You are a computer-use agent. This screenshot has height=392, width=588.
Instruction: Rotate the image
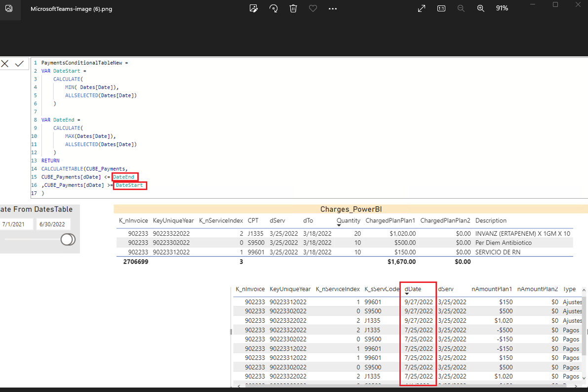[x=274, y=8]
